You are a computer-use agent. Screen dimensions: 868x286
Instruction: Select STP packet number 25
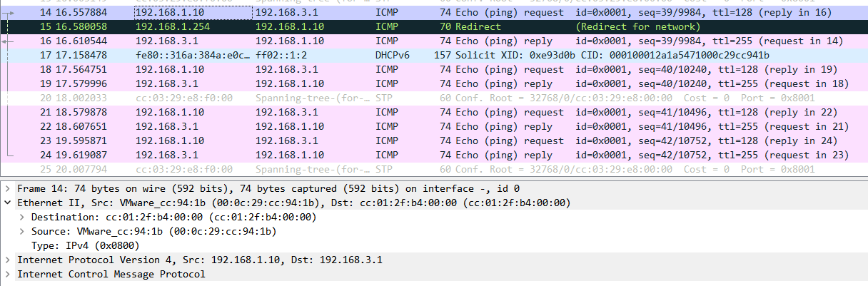coord(428,169)
